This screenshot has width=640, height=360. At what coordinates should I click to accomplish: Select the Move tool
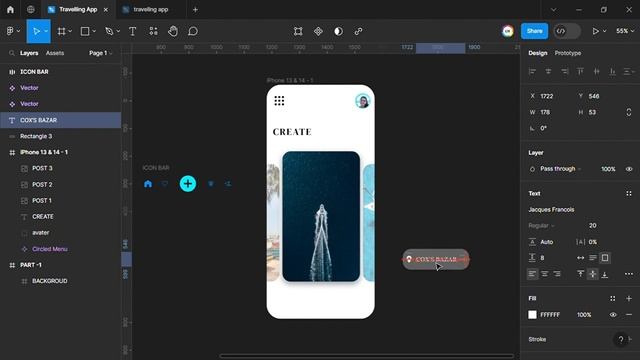point(36,31)
